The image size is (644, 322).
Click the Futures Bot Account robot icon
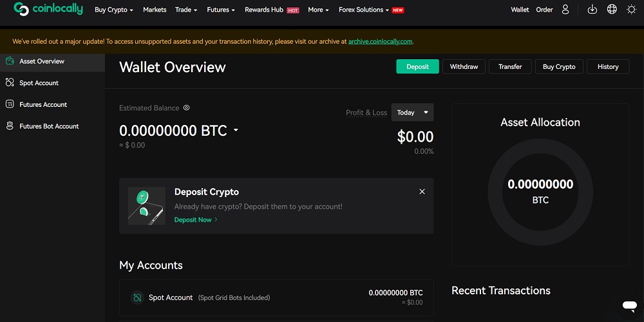coord(10,126)
